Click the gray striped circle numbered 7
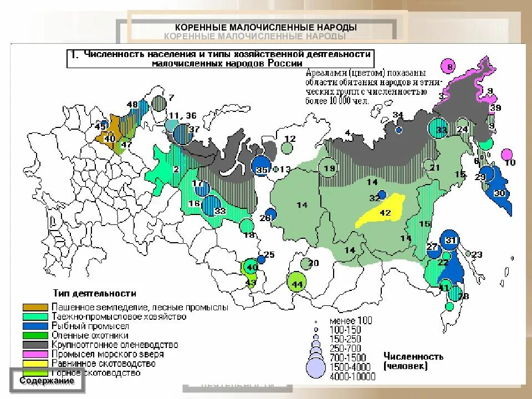The height and width of the screenshot is (399, 532). point(159,103)
